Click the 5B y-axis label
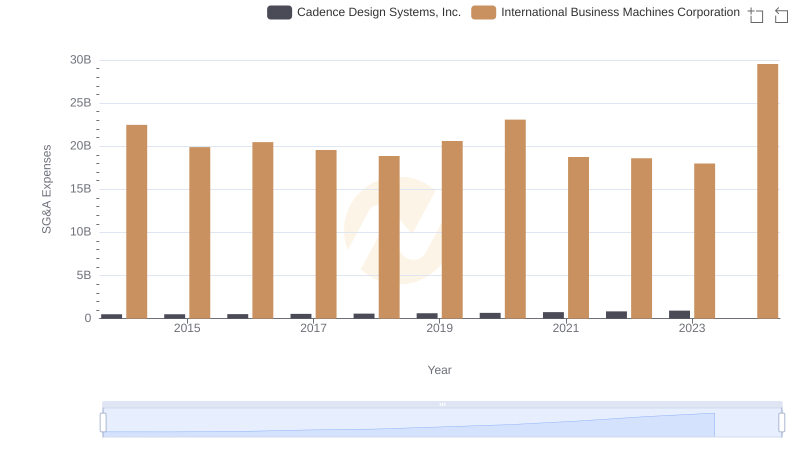 coord(84,275)
